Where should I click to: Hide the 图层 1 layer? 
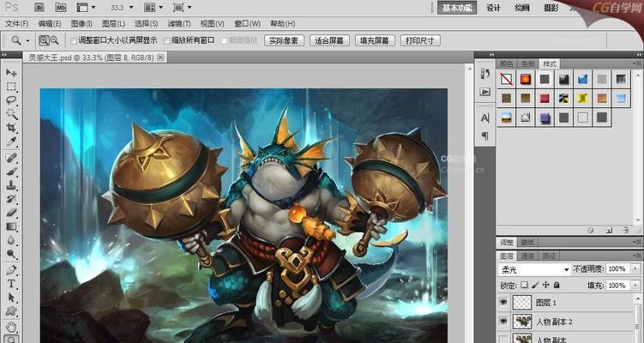pyautogui.click(x=503, y=303)
